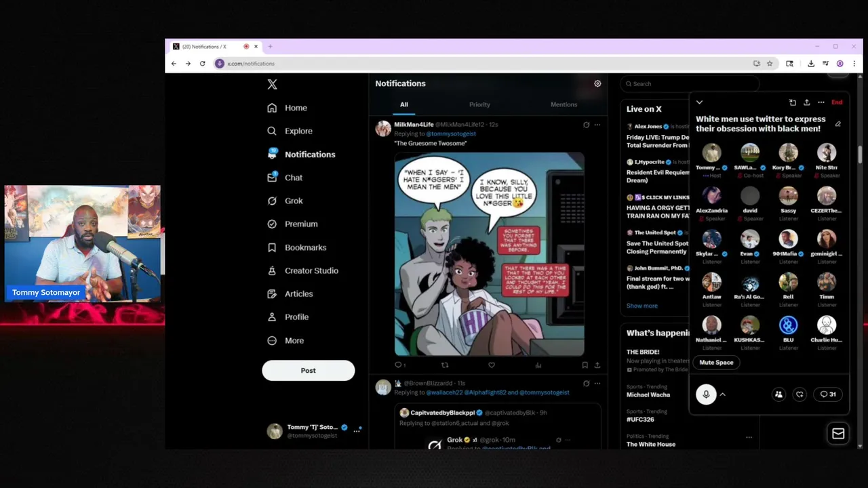
Task: Open Grok from the sidebar
Action: (x=285, y=201)
